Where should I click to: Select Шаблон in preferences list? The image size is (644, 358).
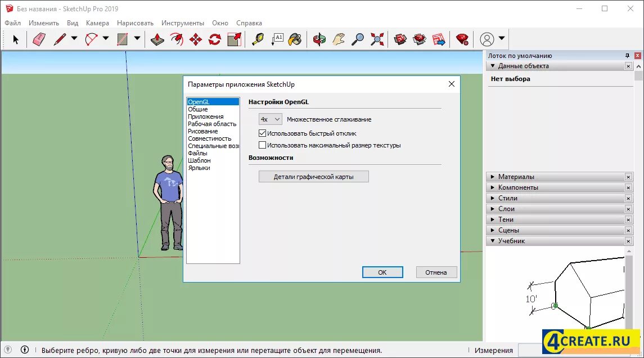click(x=199, y=161)
